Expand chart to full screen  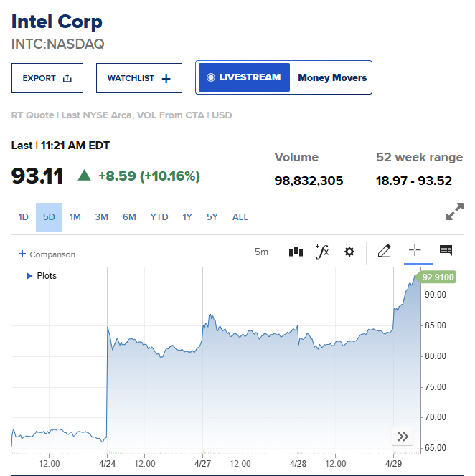[x=454, y=212]
